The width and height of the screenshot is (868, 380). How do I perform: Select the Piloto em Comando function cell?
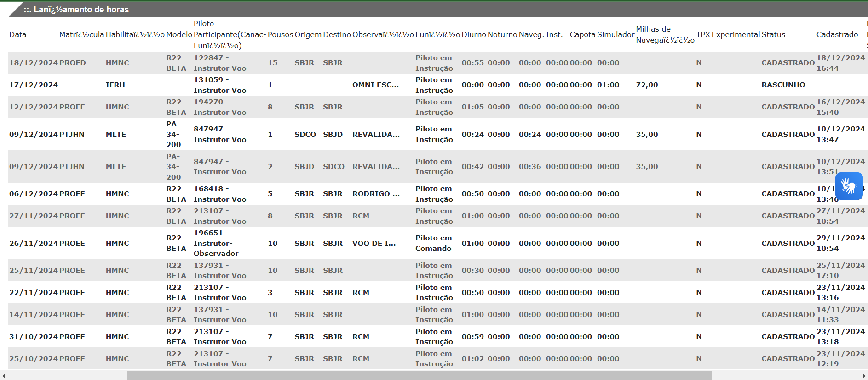coord(433,244)
